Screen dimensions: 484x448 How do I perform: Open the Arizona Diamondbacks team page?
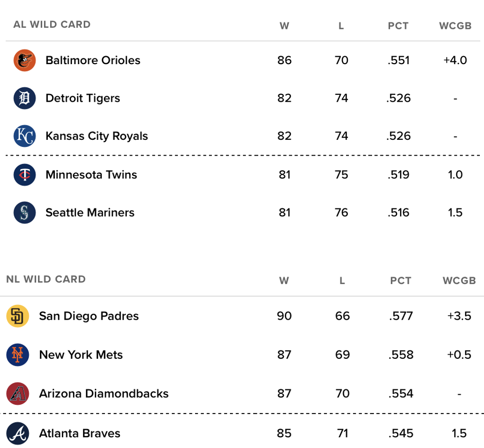pyautogui.click(x=104, y=394)
